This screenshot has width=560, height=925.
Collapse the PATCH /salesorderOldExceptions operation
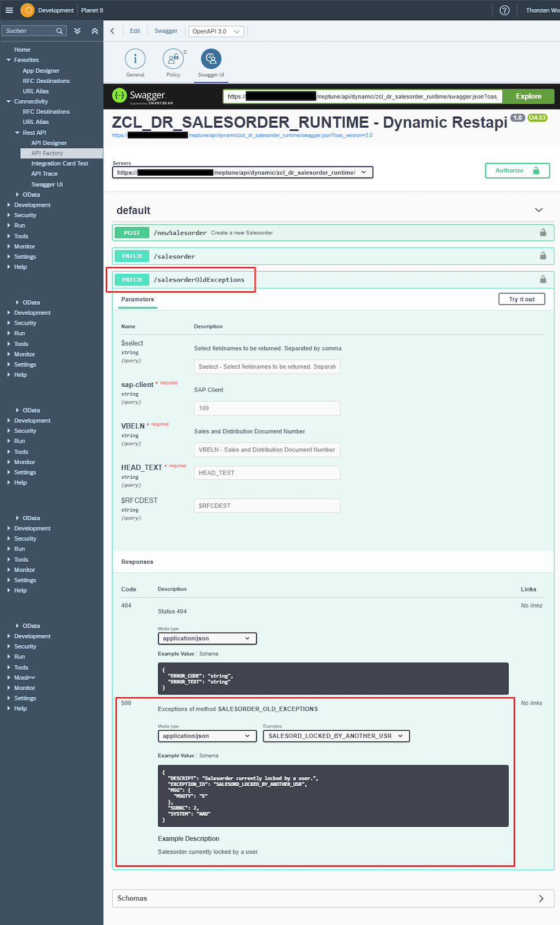[333, 279]
